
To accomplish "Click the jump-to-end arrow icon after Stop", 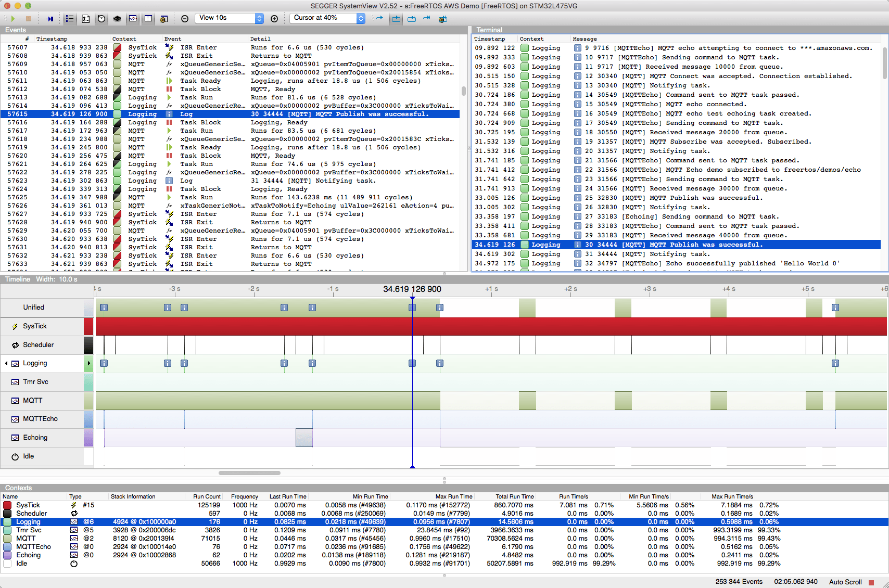I will tap(49, 19).
